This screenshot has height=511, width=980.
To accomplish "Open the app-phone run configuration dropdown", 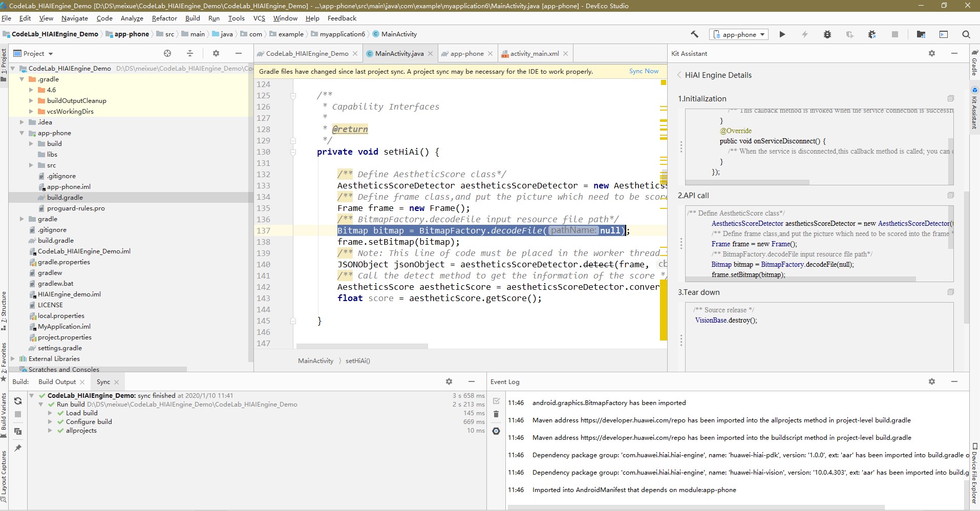I will [739, 34].
